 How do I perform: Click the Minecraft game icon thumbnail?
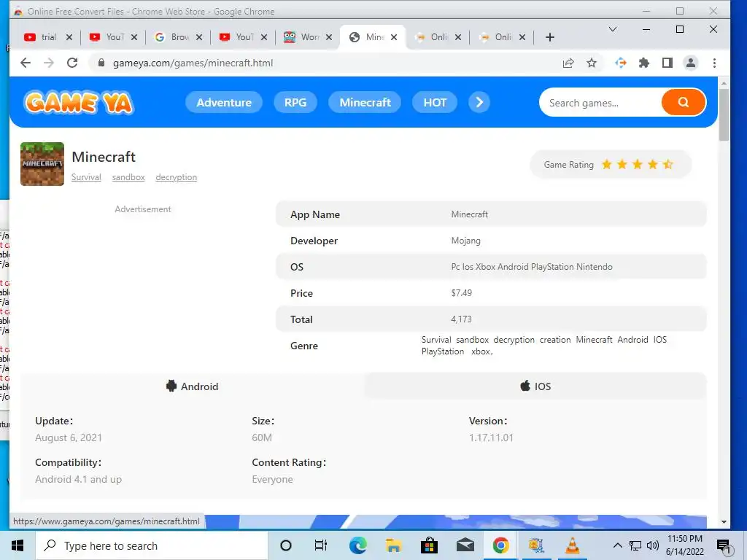[x=42, y=164]
